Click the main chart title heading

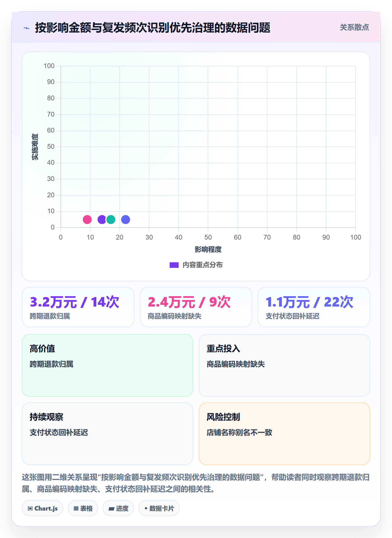tap(153, 28)
